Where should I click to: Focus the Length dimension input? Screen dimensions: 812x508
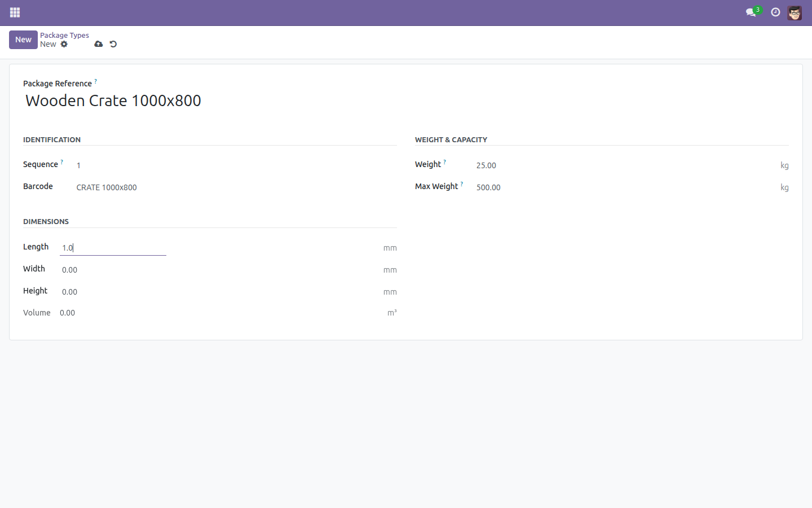coord(113,248)
